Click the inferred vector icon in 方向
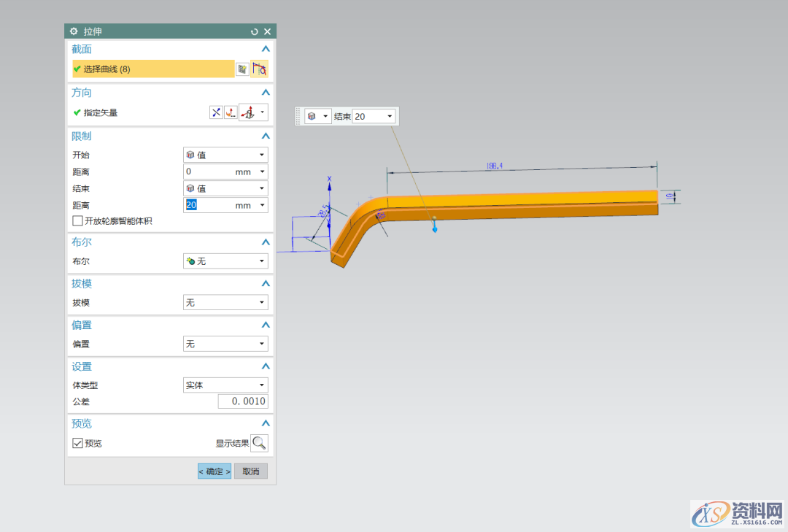 [248, 112]
